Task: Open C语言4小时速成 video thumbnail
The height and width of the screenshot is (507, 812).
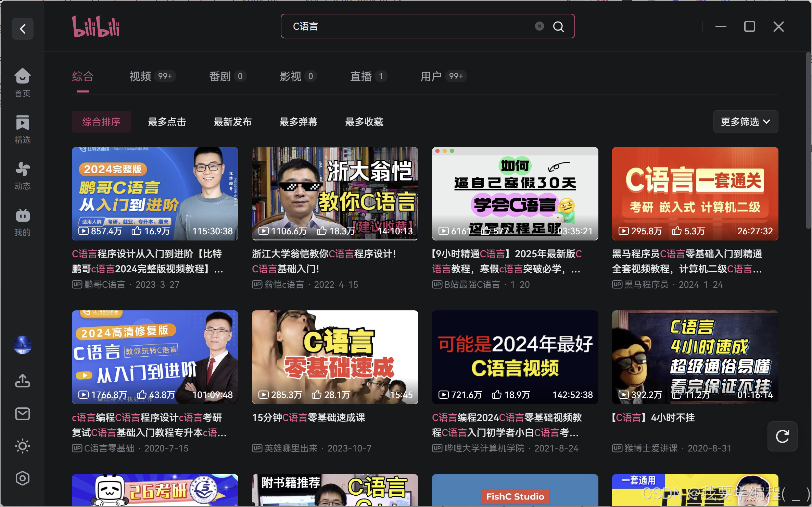Action: 695,357
